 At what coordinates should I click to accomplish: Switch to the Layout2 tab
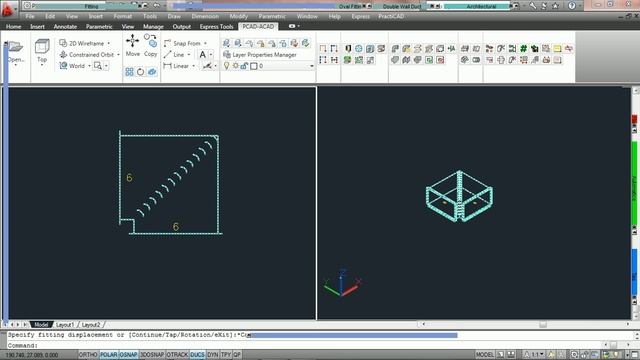[x=91, y=325]
